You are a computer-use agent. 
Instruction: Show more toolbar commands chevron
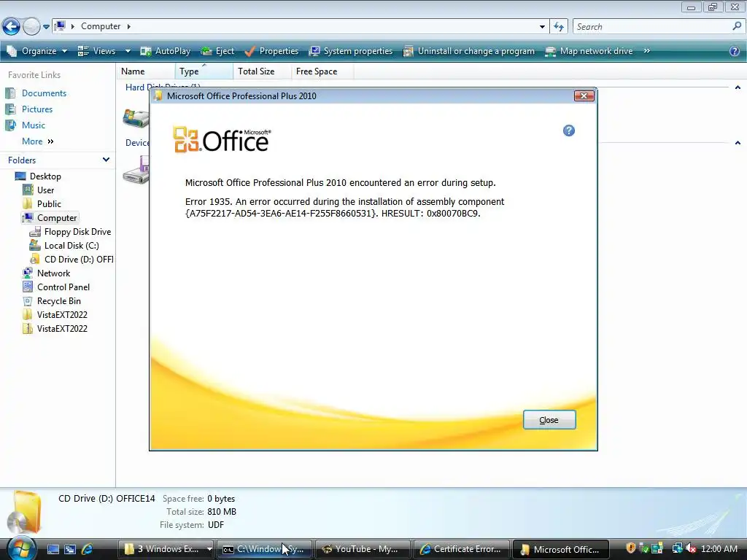[x=646, y=51]
